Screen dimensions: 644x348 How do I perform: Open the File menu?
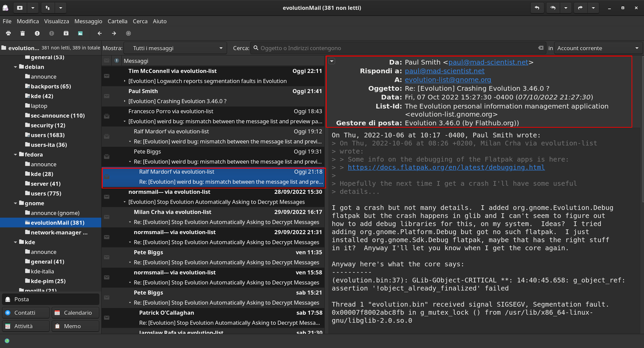tap(7, 21)
